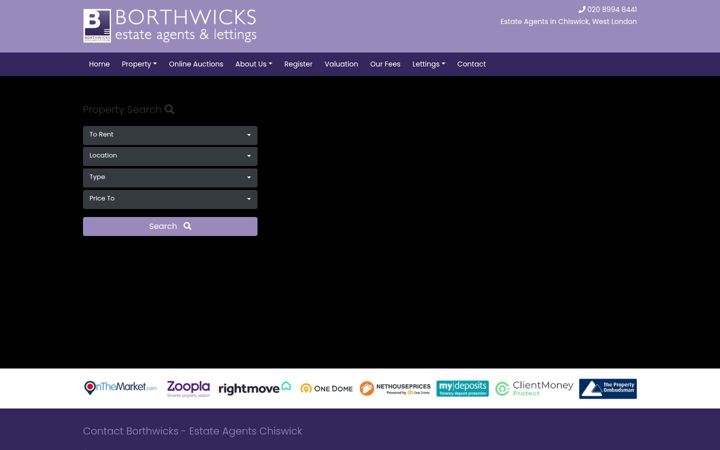Open the my deposits logo
This screenshot has width=720, height=450.
click(462, 388)
